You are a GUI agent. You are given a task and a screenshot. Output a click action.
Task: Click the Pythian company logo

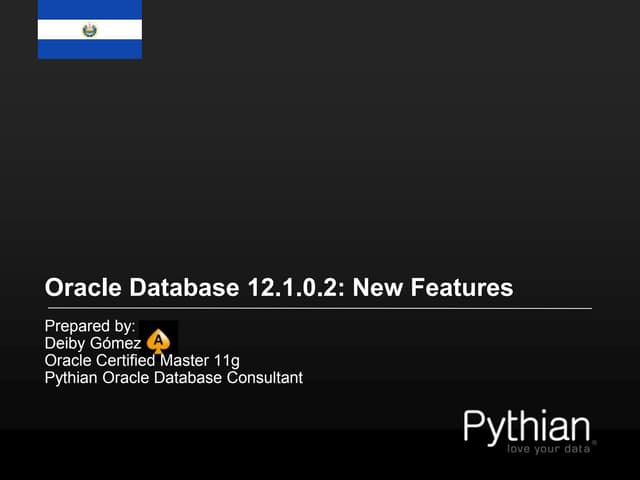(527, 428)
